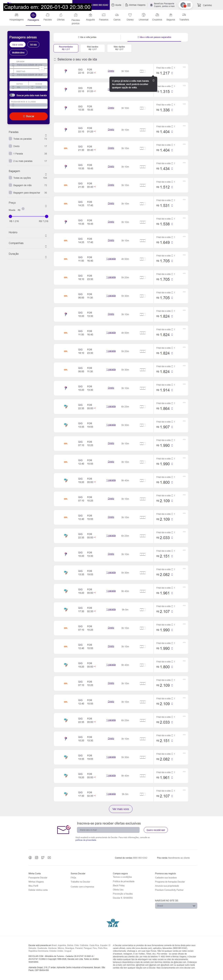The image size is (223, 980).
Task: Click the Ver mais voos button
Action: 121,809
